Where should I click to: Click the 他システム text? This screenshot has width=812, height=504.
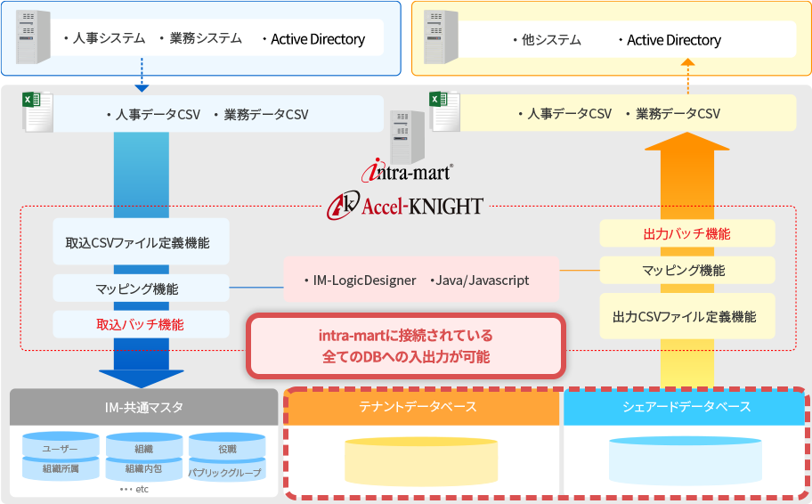(x=551, y=40)
